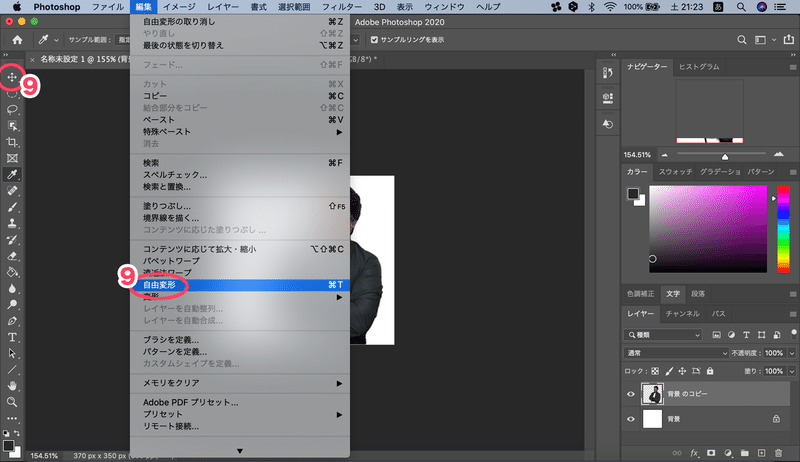The width and height of the screenshot is (800, 462).
Task: Choose コピー in the edit menu
Action: tap(240, 96)
